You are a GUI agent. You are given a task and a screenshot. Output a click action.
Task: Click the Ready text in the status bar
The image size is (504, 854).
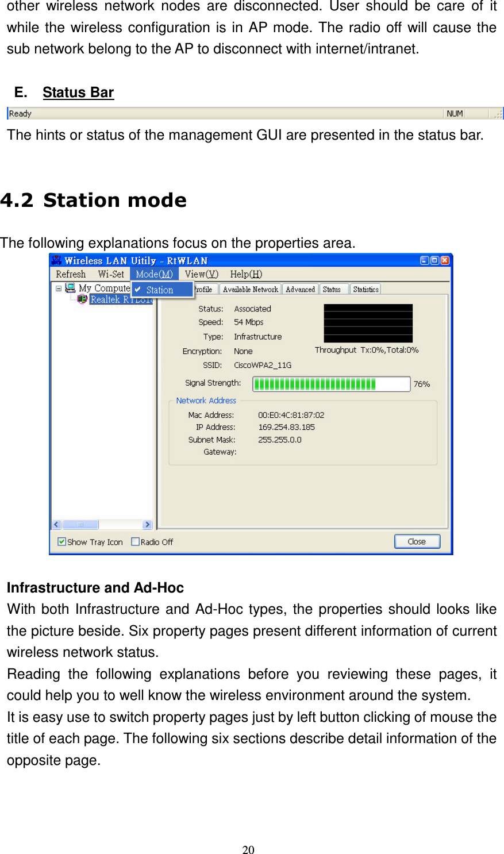pyautogui.click(x=20, y=113)
